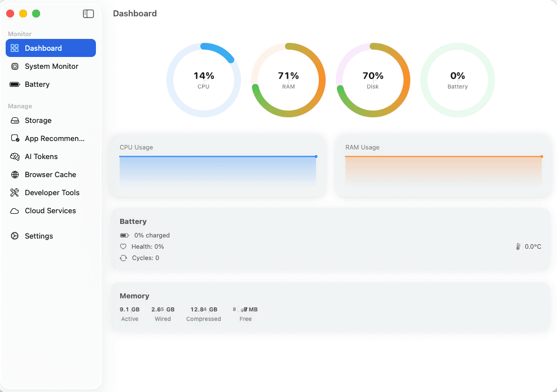557x392 pixels.
Task: Click the Dashboard grid icon
Action: (x=14, y=48)
